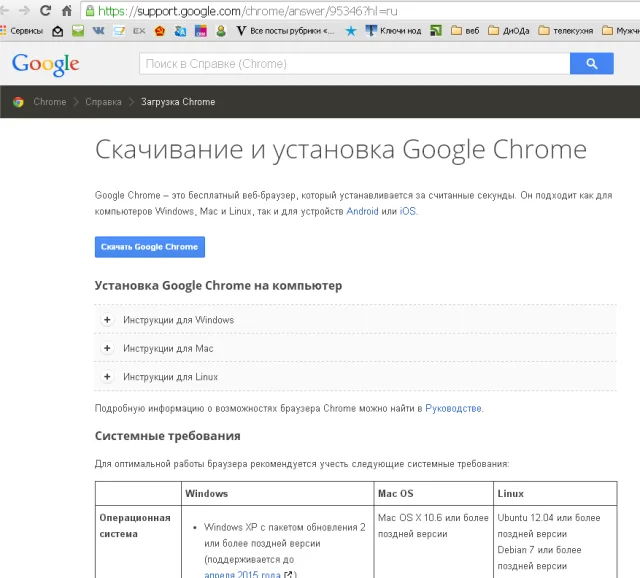The height and width of the screenshot is (578, 640).
Task: Open the 'Мужчи' bookmarks folder
Action: [x=621, y=31]
